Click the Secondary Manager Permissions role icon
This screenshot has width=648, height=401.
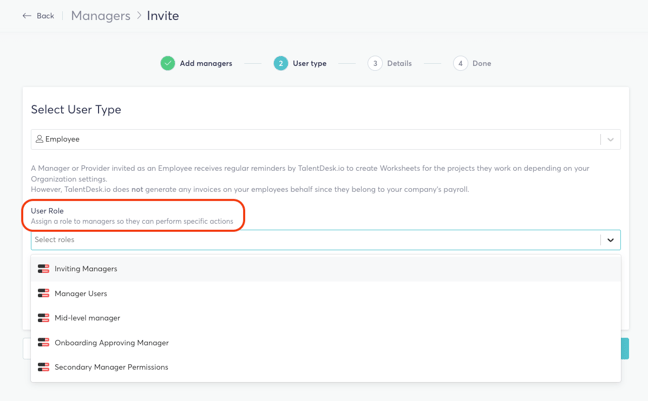43,367
